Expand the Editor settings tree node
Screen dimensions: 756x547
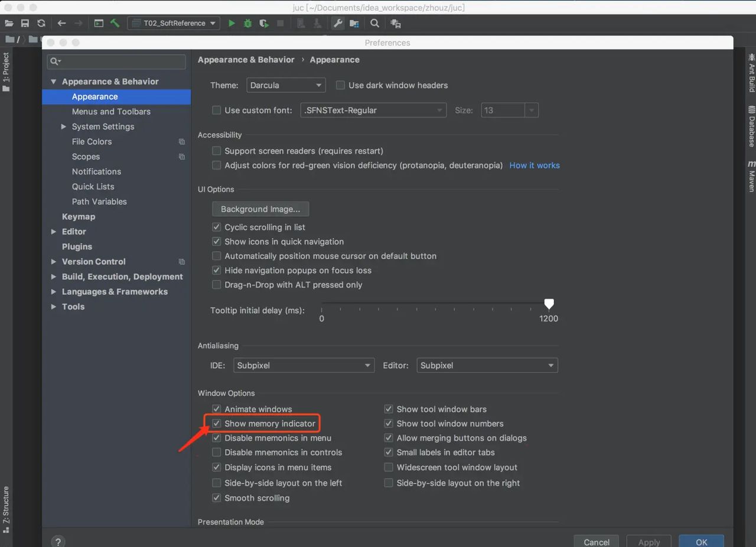click(x=54, y=232)
